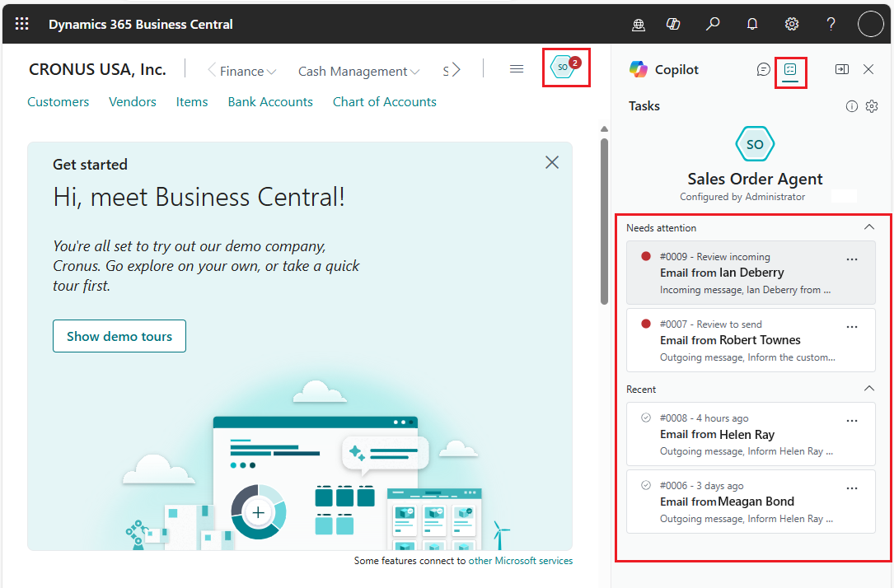Open the notifications bell

click(x=751, y=23)
